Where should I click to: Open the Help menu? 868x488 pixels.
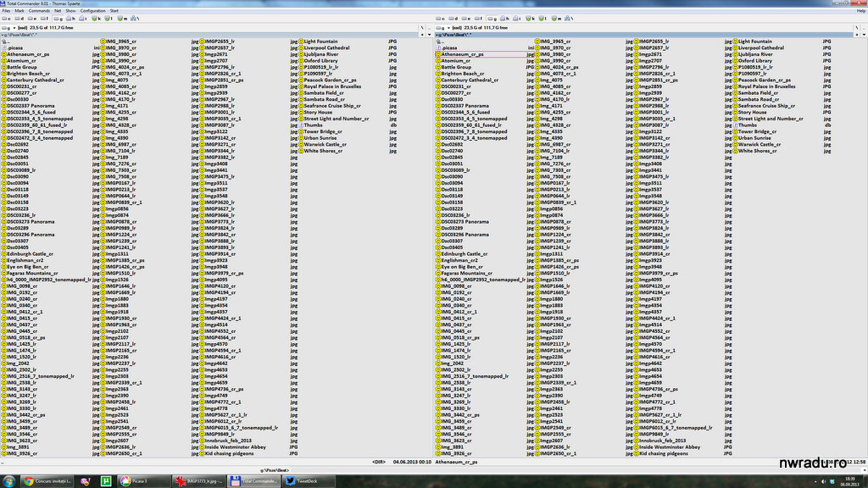(861, 10)
